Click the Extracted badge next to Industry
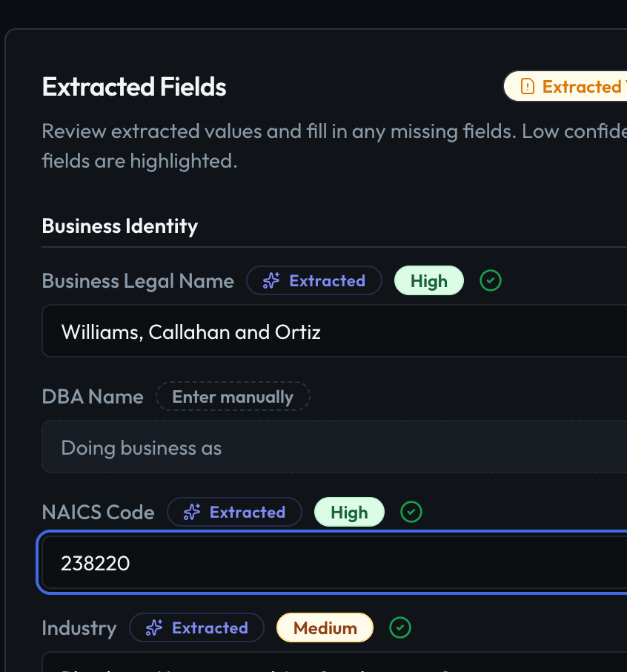This screenshot has width=627, height=672. [197, 627]
